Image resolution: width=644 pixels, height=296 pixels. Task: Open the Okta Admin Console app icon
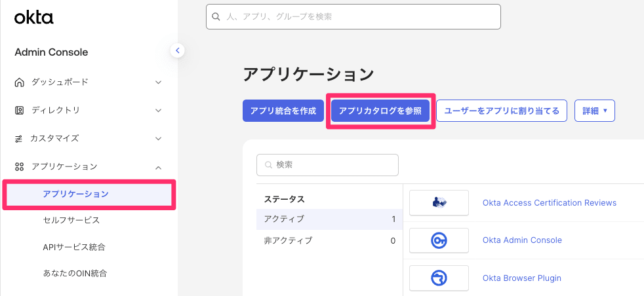[439, 240]
